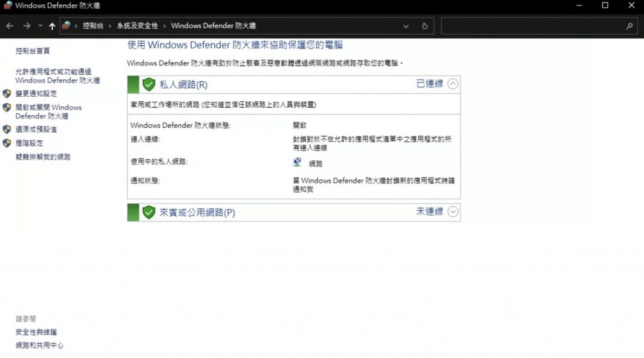
Task: Open the 還原成預設值 link
Action: pyautogui.click(x=36, y=130)
